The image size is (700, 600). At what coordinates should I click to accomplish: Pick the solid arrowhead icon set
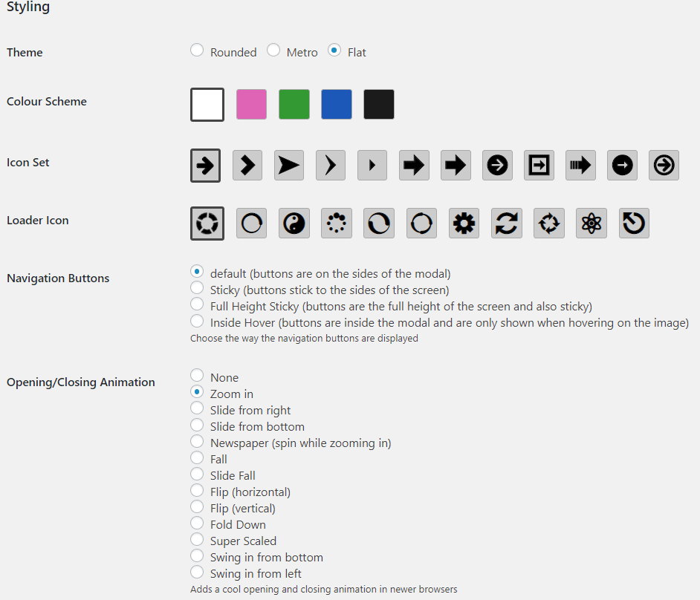289,166
